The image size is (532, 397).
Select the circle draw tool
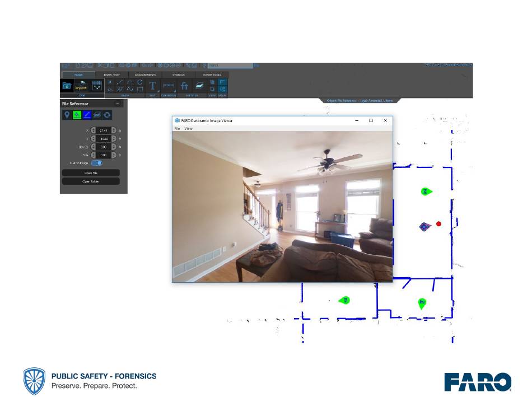pyautogui.click(x=140, y=82)
